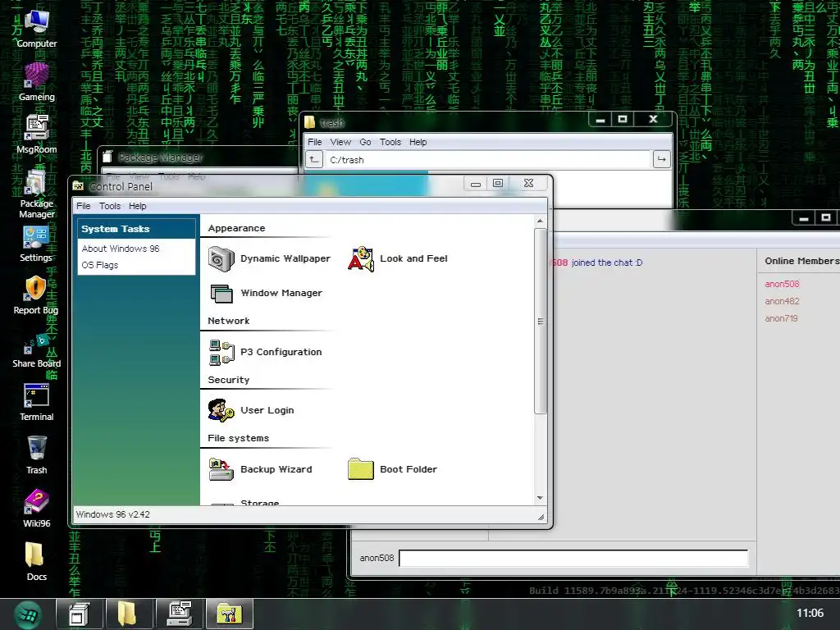Viewport: 840px width, 630px height.
Task: Launch Terminal from the desktop
Action: pos(36,402)
